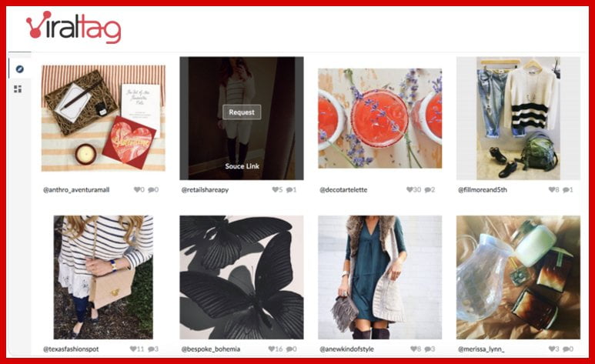The image size is (595, 364).
Task: Click the Request button on hovered image
Action: click(242, 112)
